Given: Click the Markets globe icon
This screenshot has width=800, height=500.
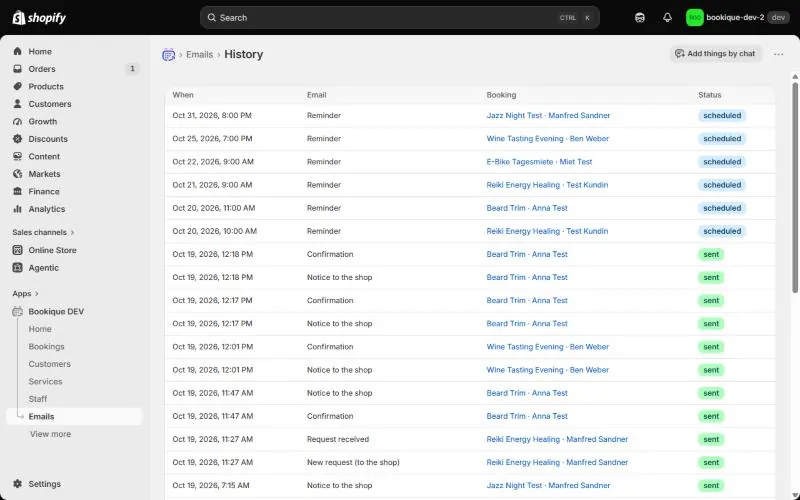Looking at the screenshot, I should (x=17, y=174).
